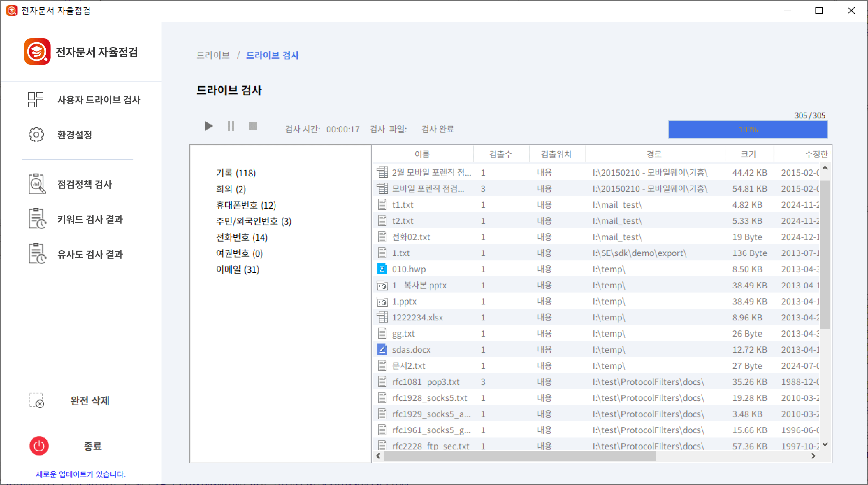Click the sdas.docx file type icon

tap(382, 349)
